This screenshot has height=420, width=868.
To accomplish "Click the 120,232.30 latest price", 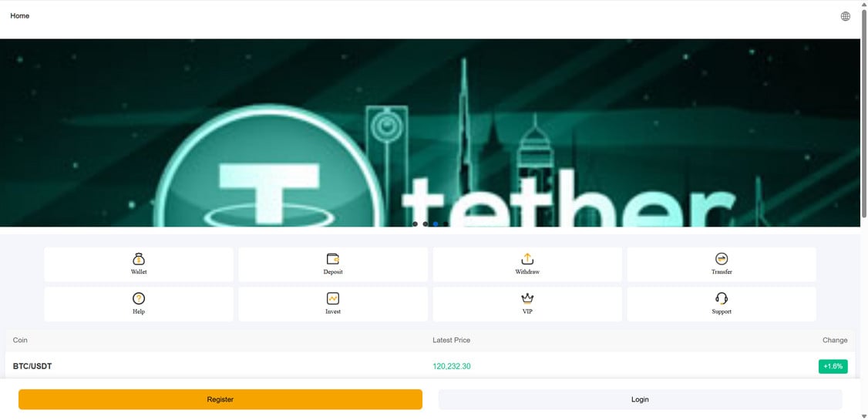I will point(452,366).
